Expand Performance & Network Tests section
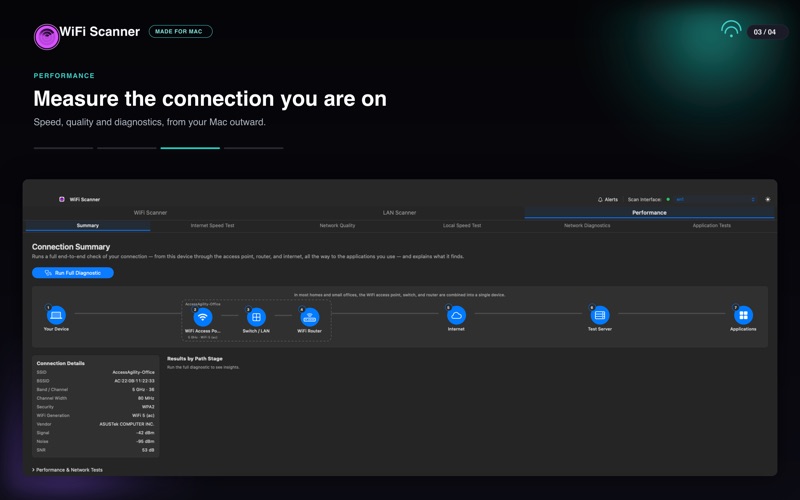Viewport: 800px width, 500px height. click(67, 470)
